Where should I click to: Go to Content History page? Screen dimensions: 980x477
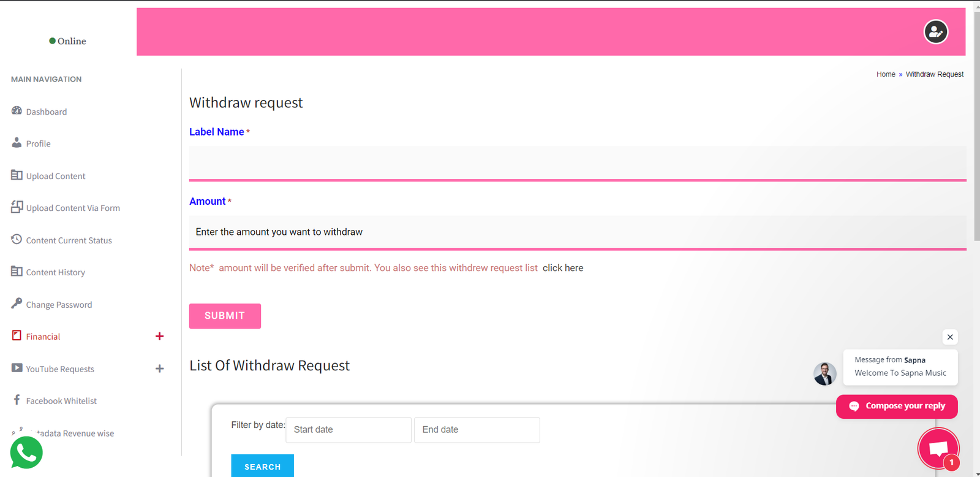pyautogui.click(x=55, y=272)
